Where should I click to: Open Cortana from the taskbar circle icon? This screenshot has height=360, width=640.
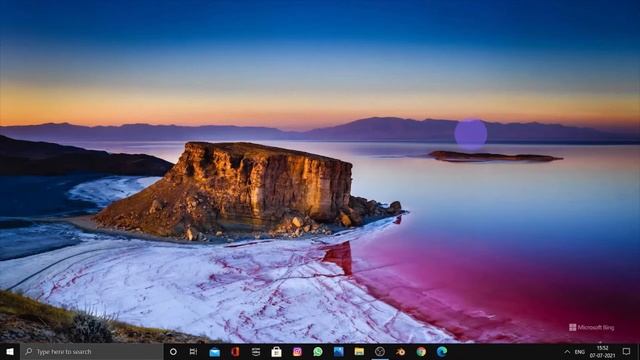(x=173, y=351)
